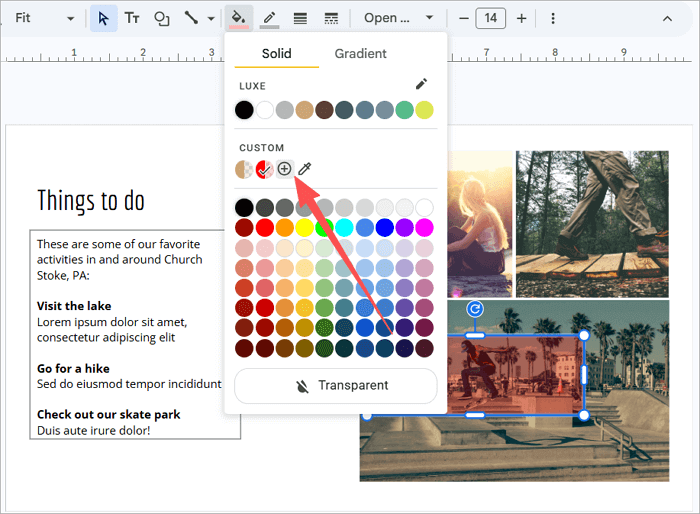
Task: Pick bright red in the standard palette
Action: point(264,228)
